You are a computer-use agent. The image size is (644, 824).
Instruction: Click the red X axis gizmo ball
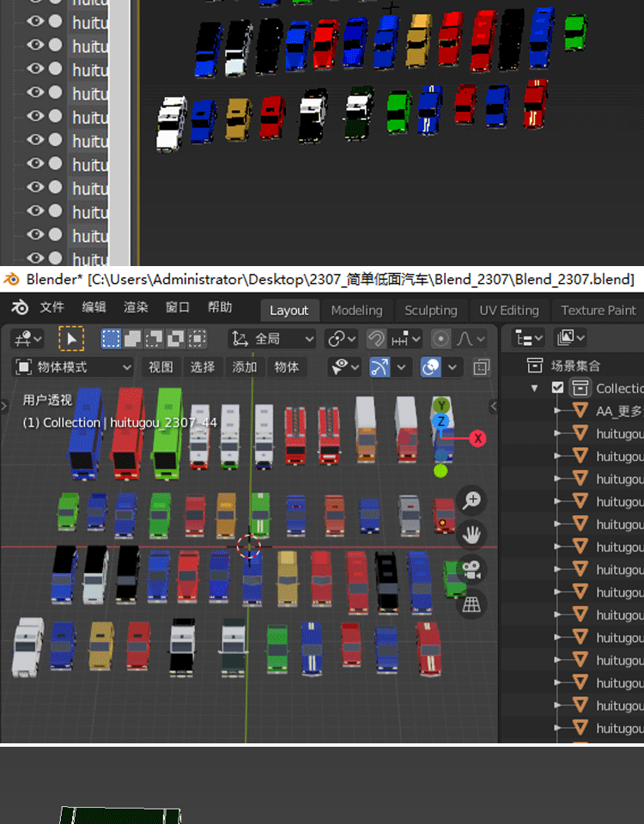[477, 439]
